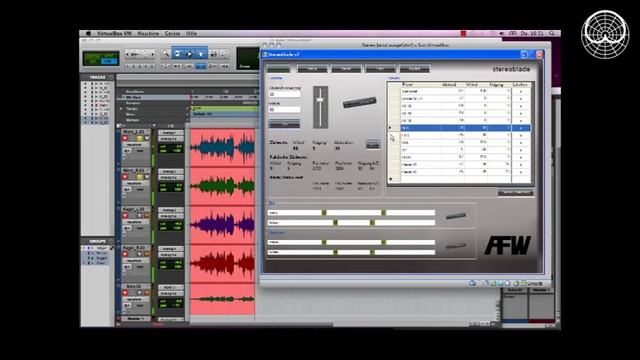Open the input path selector of the red waveform track
640x360 pixels.
pyautogui.click(x=170, y=249)
